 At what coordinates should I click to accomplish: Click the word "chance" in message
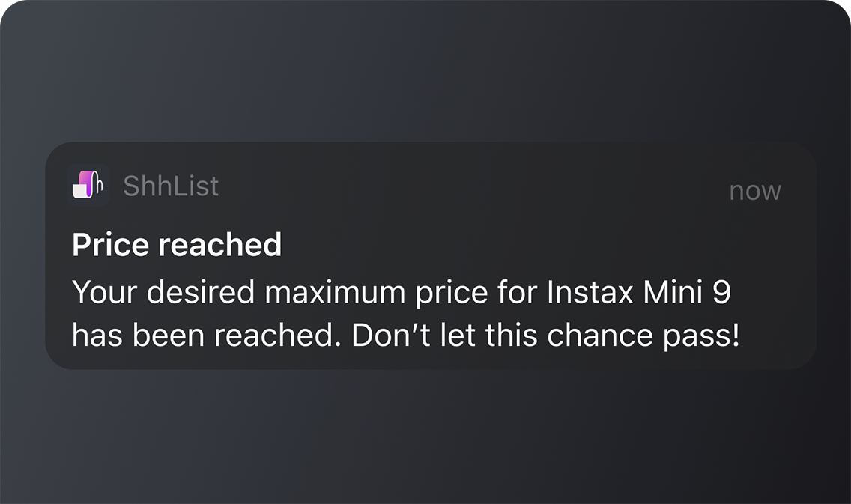click(600, 335)
